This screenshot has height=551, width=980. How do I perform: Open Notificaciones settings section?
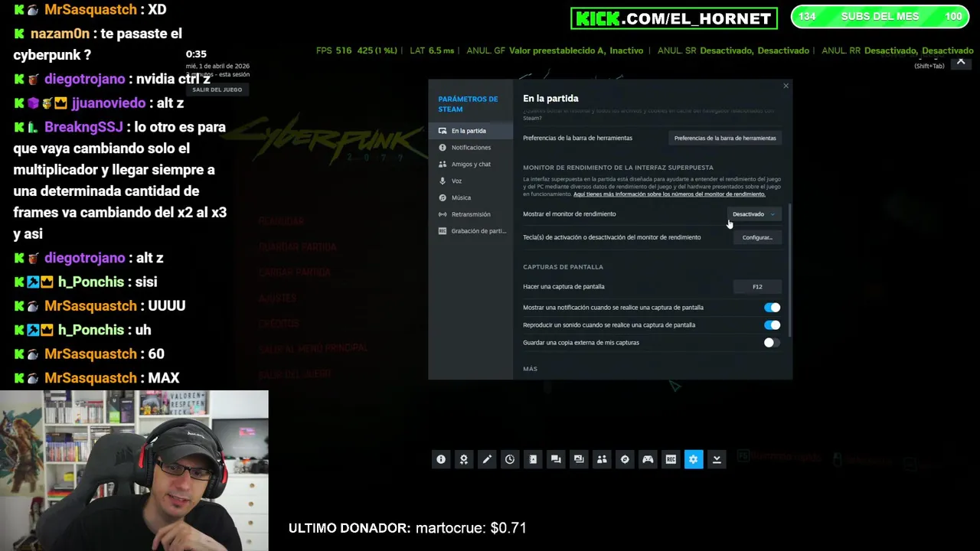pyautogui.click(x=470, y=148)
